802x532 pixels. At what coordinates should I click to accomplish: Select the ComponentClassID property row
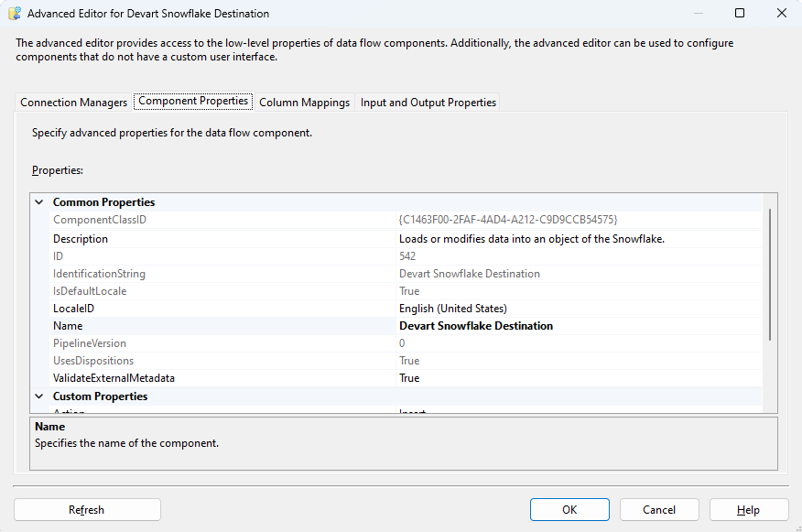[100, 221]
